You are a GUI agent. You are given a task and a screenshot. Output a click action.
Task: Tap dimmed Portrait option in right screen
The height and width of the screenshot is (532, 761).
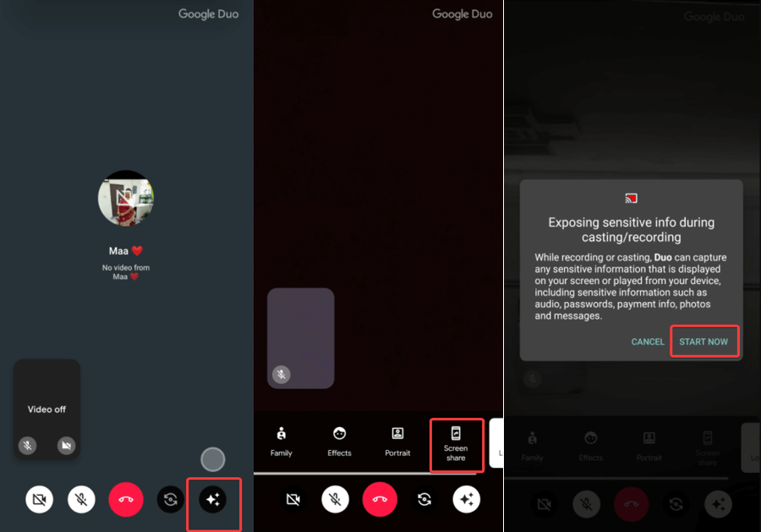pyautogui.click(x=649, y=447)
